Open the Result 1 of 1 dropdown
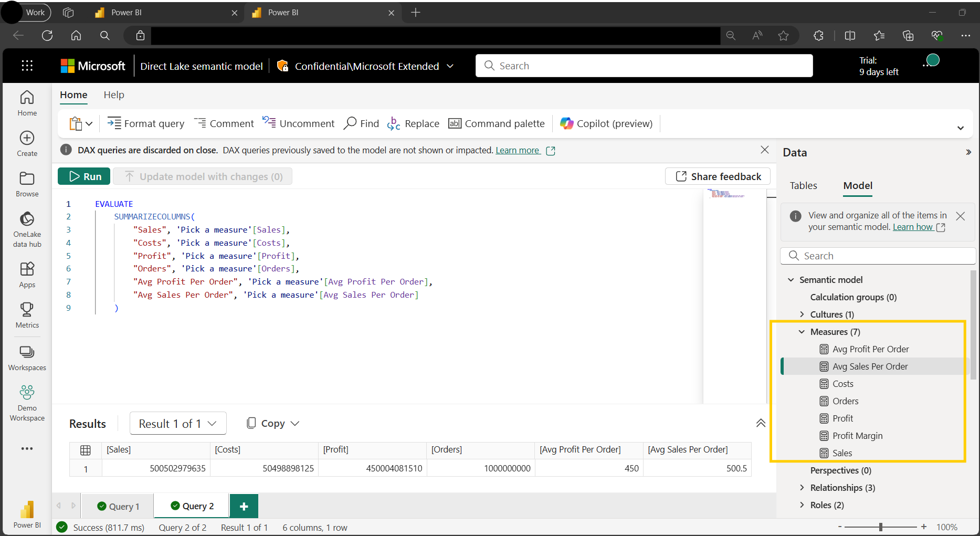Image resolution: width=980 pixels, height=536 pixels. point(178,424)
